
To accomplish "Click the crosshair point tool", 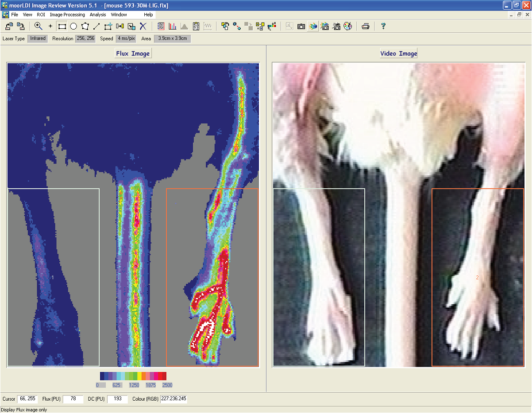I will [50, 26].
